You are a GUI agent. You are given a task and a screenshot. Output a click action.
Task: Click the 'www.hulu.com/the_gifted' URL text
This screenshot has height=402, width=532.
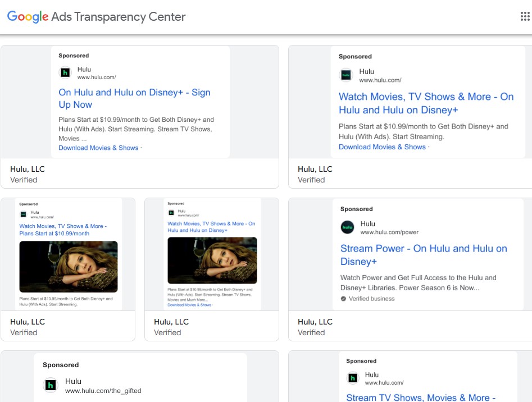click(x=103, y=391)
